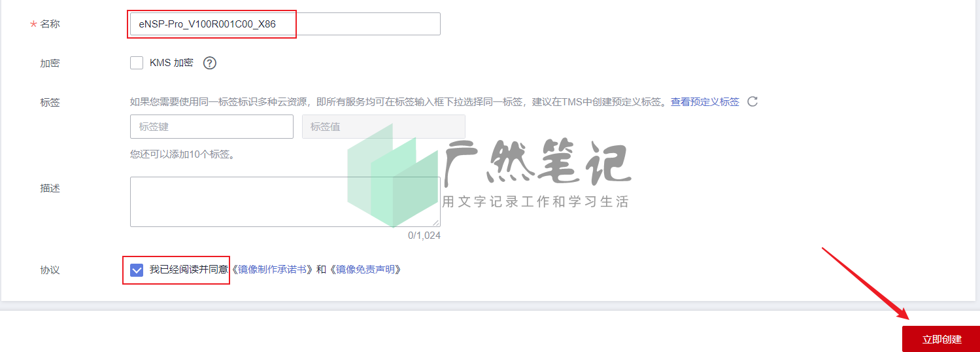Click the 我已经阅读并同意 agreement text
The width and height of the screenshot is (980, 352).
tap(188, 269)
